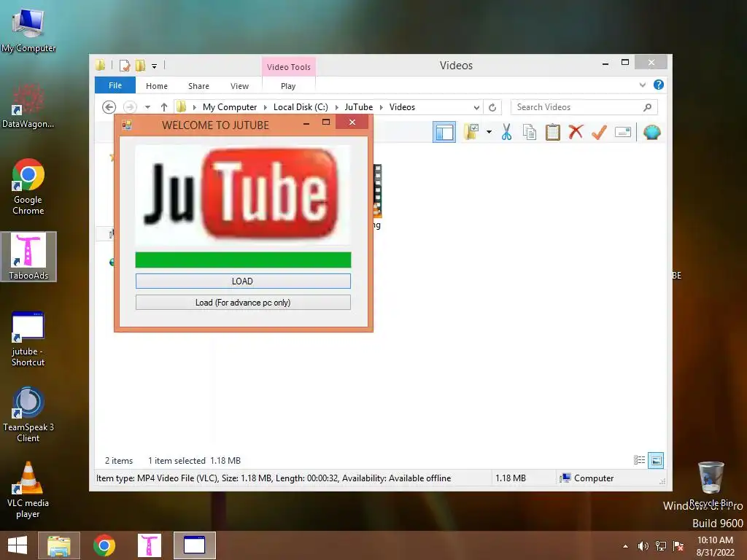Screen dimensions: 747x560
Task: Click the folder options icon with checkmark
Action: click(471, 132)
